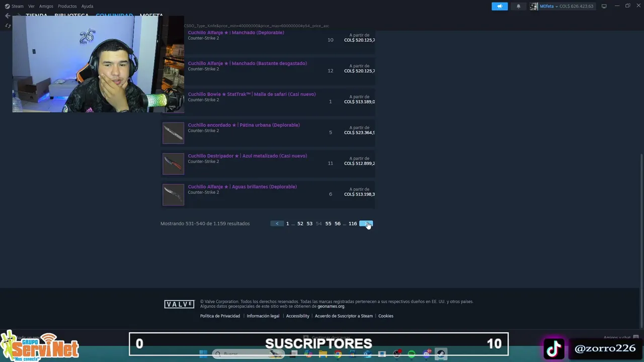Click the Mostrando 531-540 results text
644x362 pixels.
click(x=205, y=224)
